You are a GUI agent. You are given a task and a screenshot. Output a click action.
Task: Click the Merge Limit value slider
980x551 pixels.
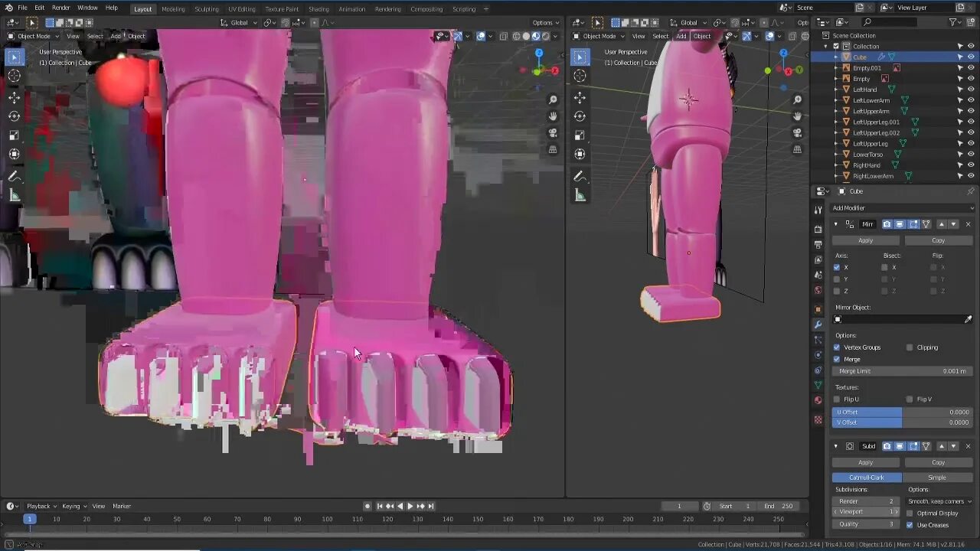click(902, 371)
